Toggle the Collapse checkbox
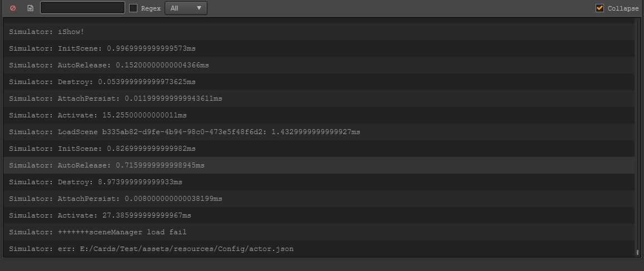The height and width of the screenshot is (271, 644). click(600, 8)
